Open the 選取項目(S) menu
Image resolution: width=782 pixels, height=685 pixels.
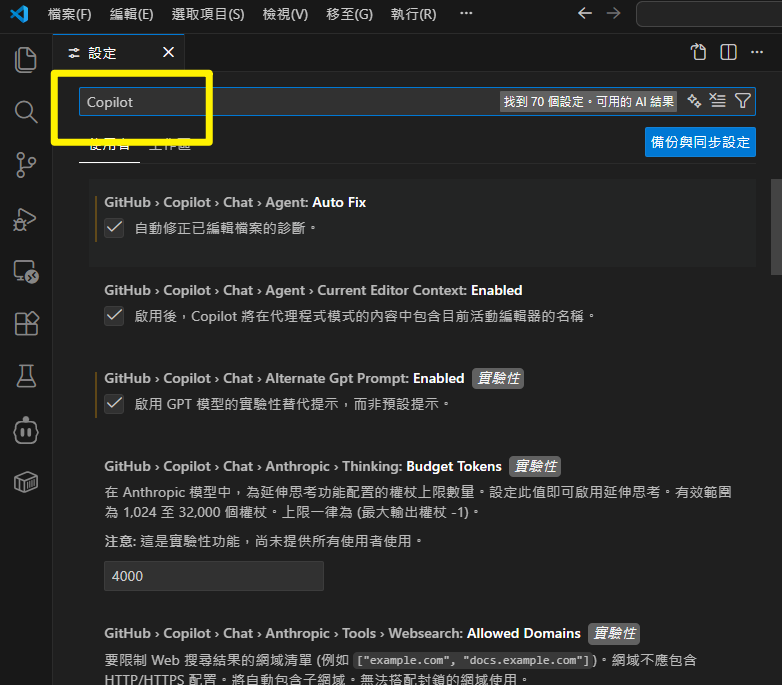coord(208,14)
